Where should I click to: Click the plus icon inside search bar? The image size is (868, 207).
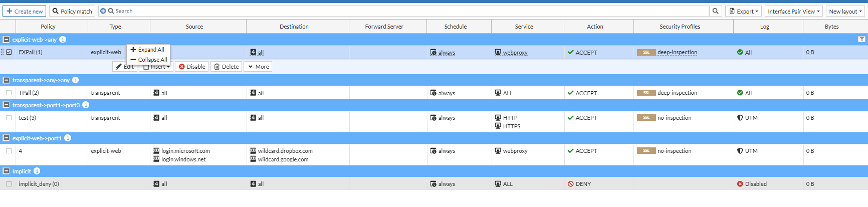tap(103, 11)
